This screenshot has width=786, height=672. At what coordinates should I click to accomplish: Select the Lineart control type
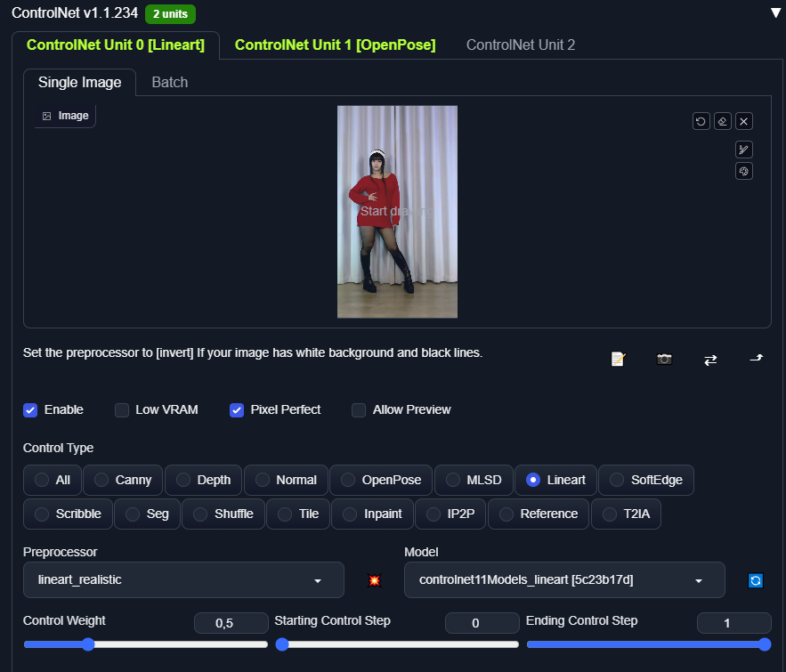(x=555, y=480)
